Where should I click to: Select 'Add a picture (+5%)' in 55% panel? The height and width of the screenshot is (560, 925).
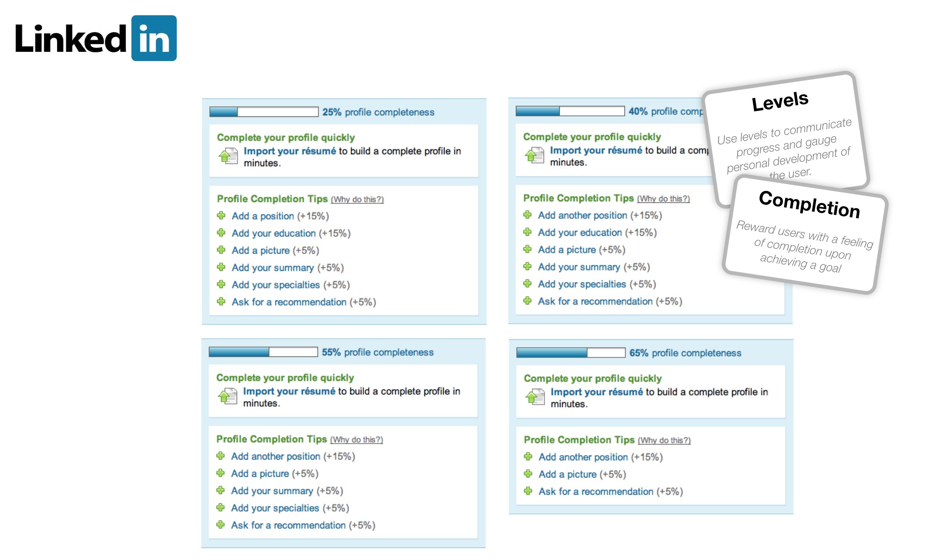(274, 473)
